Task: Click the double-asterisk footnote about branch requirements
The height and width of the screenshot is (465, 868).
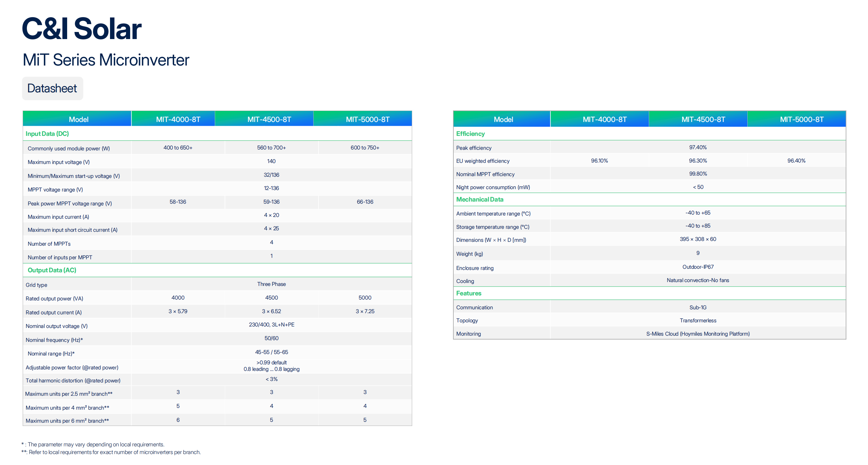Action: pyautogui.click(x=111, y=452)
